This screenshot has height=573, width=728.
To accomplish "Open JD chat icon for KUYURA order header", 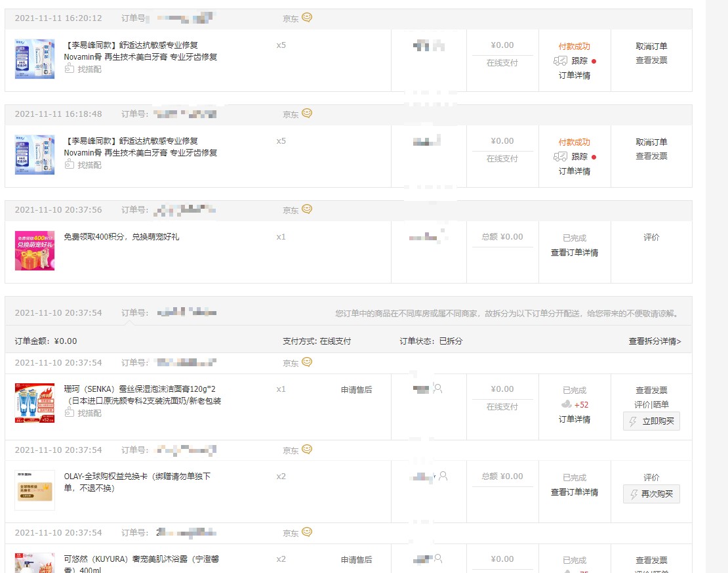I will tap(307, 532).
